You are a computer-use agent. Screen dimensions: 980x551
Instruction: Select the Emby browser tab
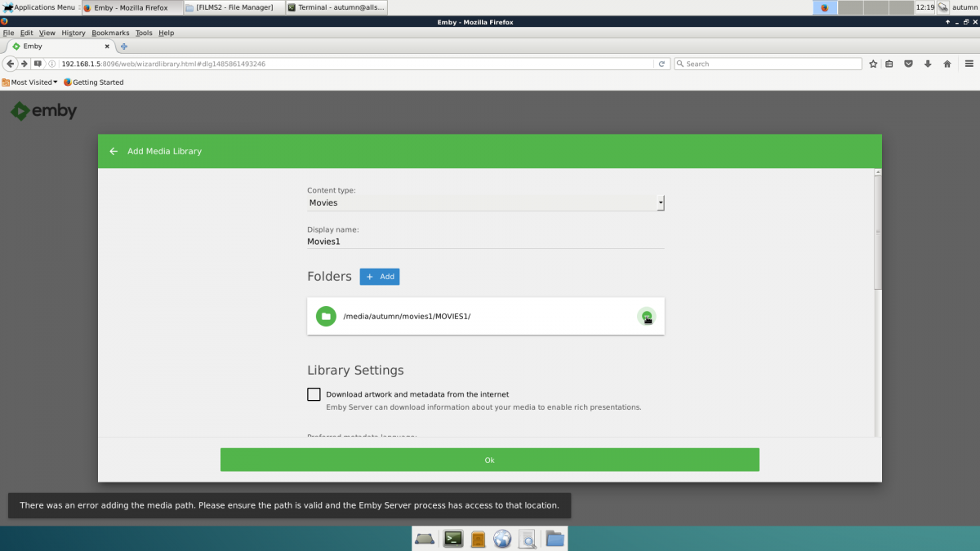pos(59,47)
